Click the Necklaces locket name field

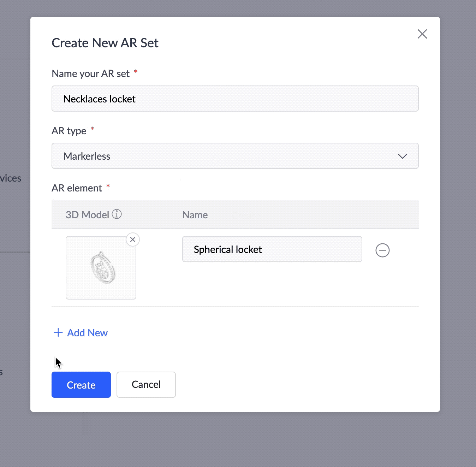pyautogui.click(x=235, y=99)
